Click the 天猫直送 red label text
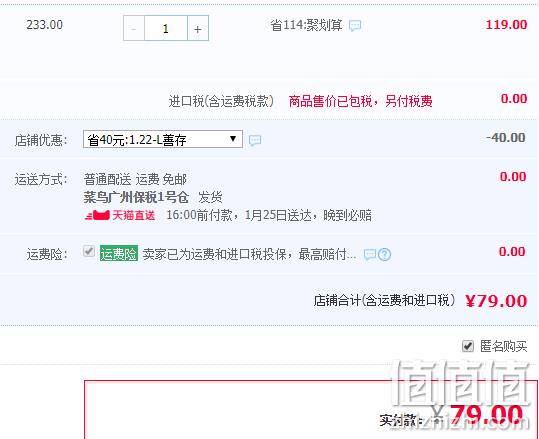 (133, 216)
